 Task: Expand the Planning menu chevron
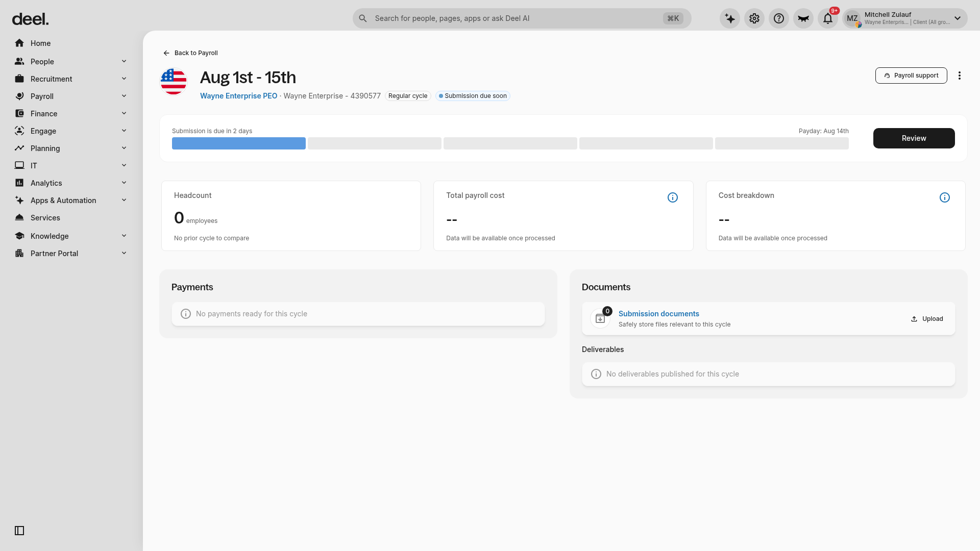click(x=124, y=148)
